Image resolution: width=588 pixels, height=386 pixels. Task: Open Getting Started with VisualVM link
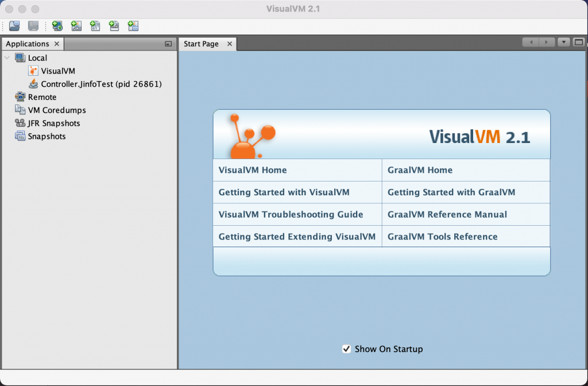coord(284,192)
